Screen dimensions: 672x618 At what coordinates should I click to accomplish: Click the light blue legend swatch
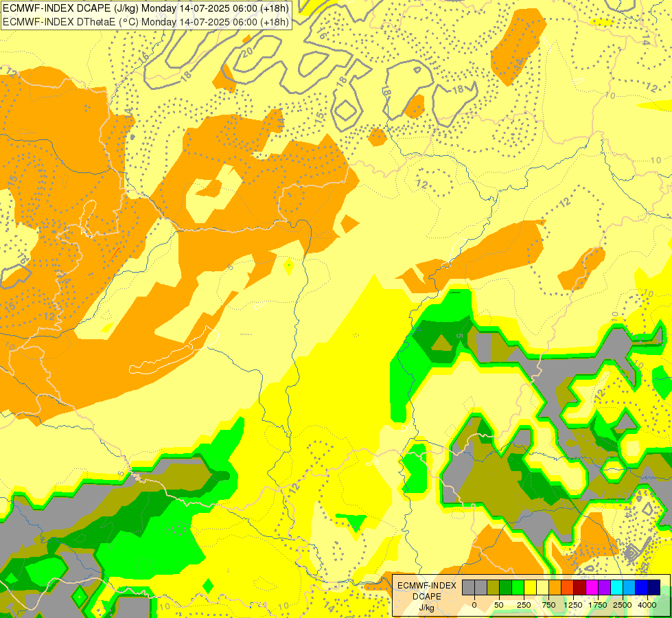tap(629, 587)
